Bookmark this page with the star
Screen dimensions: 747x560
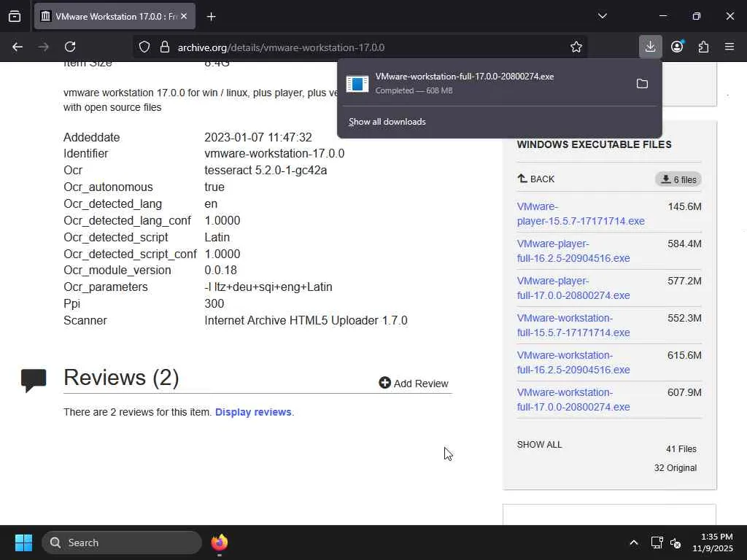pos(576,47)
